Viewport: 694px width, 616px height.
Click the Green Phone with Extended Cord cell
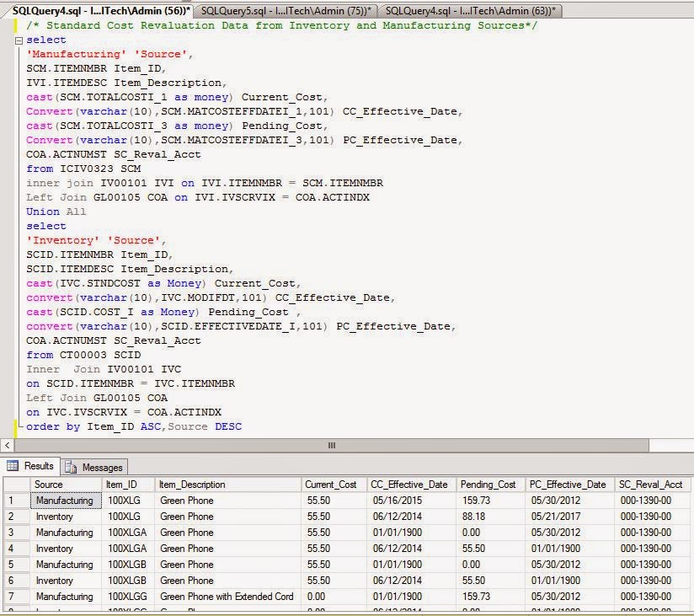pos(222,597)
